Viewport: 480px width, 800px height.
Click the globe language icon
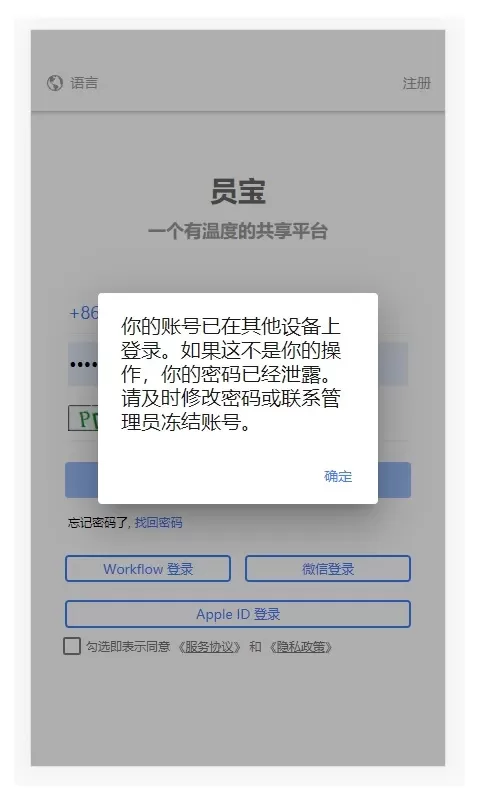[x=55, y=83]
